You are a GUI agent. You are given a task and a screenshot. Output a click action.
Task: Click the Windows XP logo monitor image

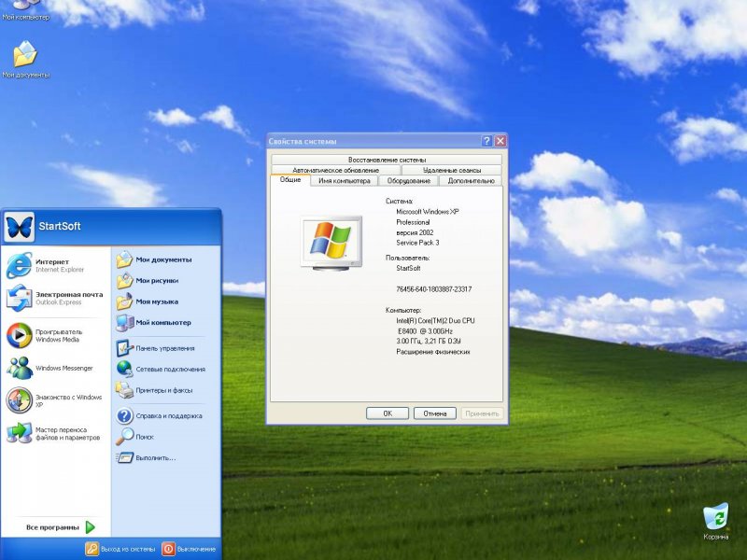(331, 243)
